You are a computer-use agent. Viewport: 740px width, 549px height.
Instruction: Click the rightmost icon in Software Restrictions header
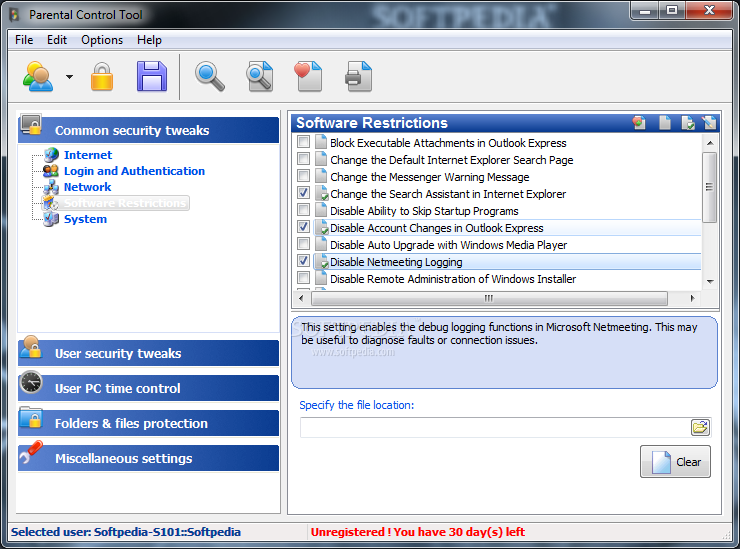point(709,123)
